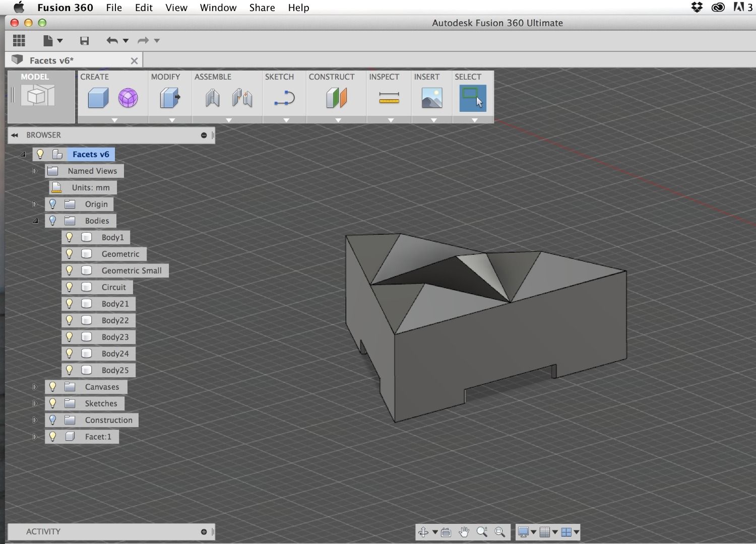
Task: Select the Inspect measure ruler icon
Action: point(389,98)
